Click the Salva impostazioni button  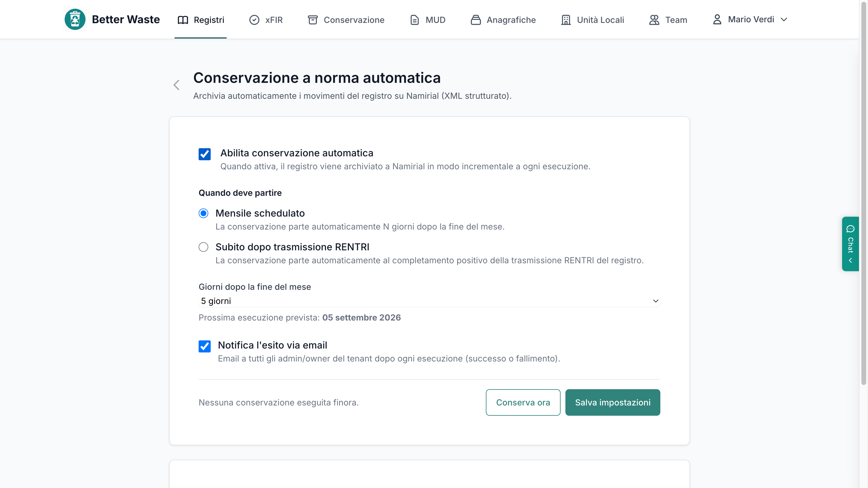(613, 402)
